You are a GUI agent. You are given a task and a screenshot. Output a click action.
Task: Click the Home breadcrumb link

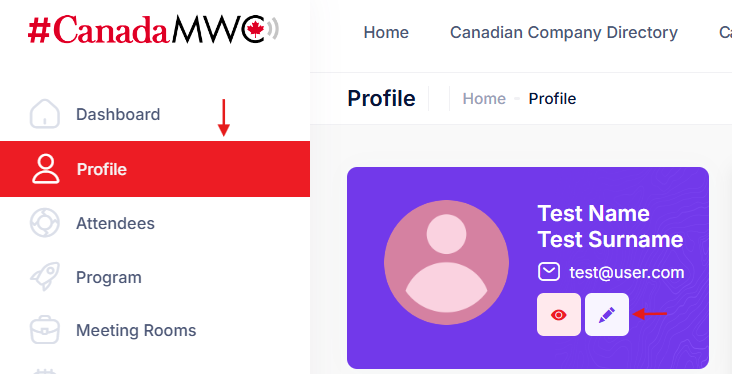tap(484, 99)
